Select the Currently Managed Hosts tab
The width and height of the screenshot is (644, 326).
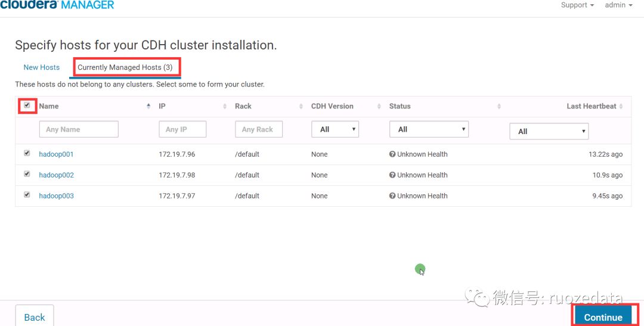(x=125, y=67)
